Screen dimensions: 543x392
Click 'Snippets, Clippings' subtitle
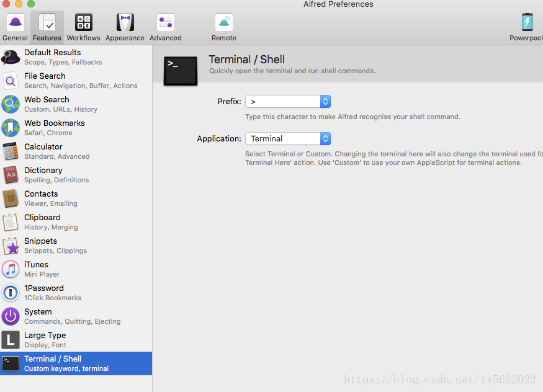55,251
